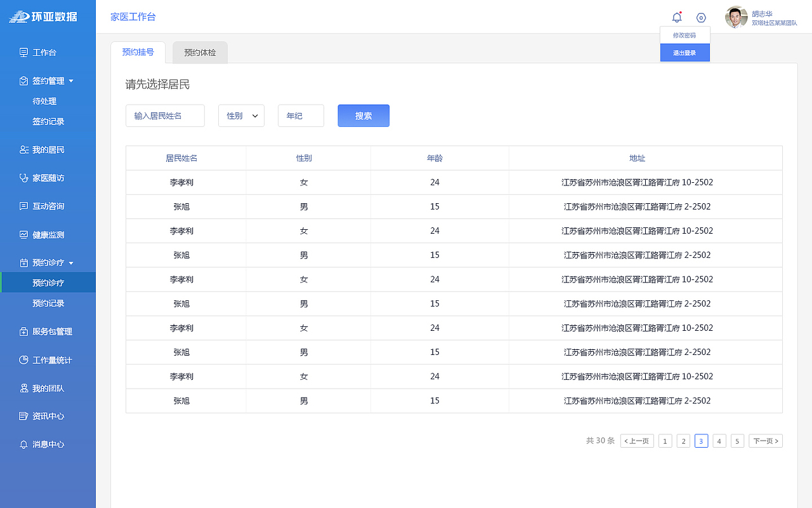Click the 地址 column header
Viewport: 812px width, 508px height.
[637, 158]
